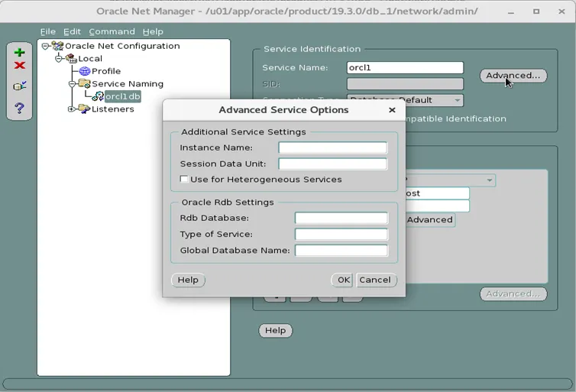The image size is (576, 392).
Task: Click the Global Database Name field
Action: pos(341,250)
